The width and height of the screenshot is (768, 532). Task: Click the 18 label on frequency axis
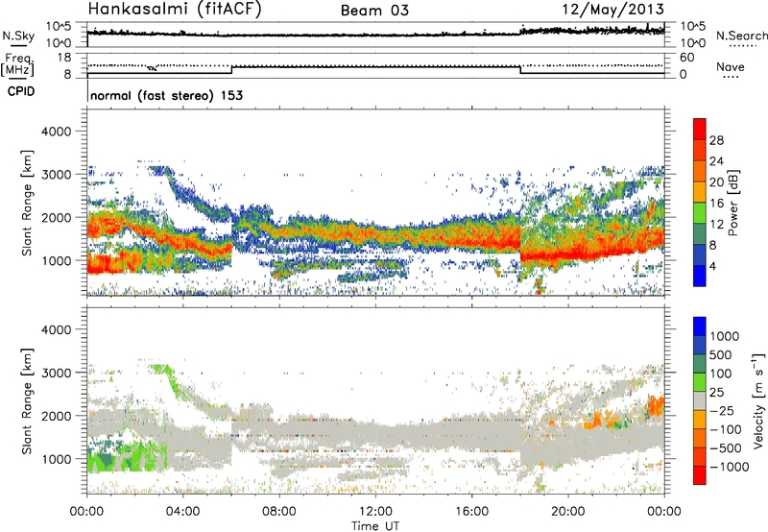coord(64,58)
